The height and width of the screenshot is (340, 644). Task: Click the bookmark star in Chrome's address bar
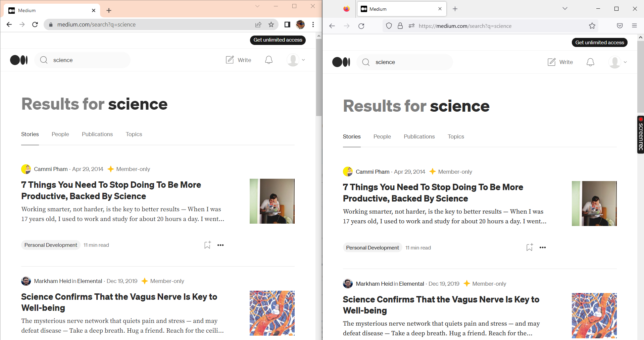(x=271, y=24)
